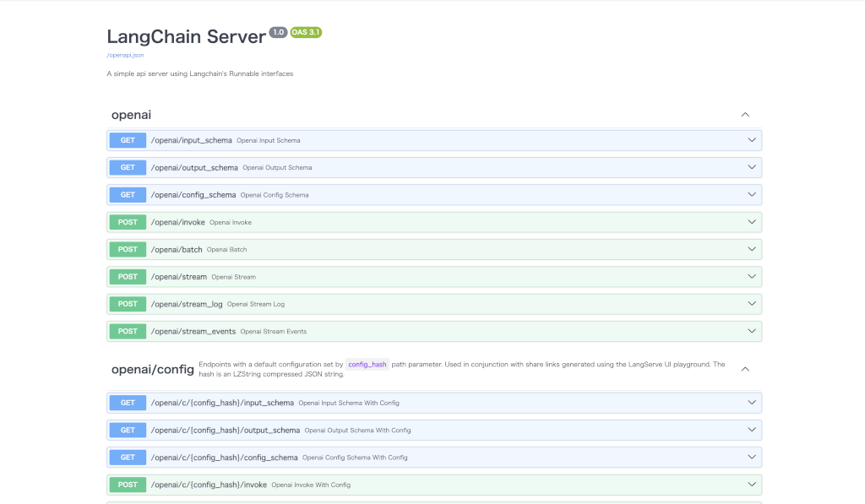
Task: Select the /openai/c/{config_hash}/config_schema path text
Action: pyautogui.click(x=224, y=457)
